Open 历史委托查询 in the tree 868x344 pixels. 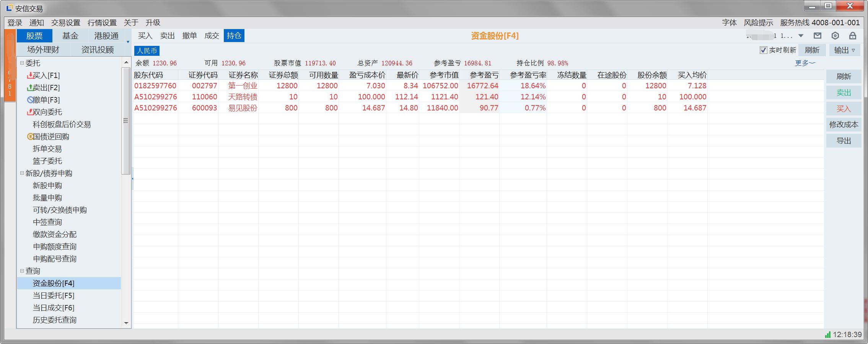[x=55, y=320]
